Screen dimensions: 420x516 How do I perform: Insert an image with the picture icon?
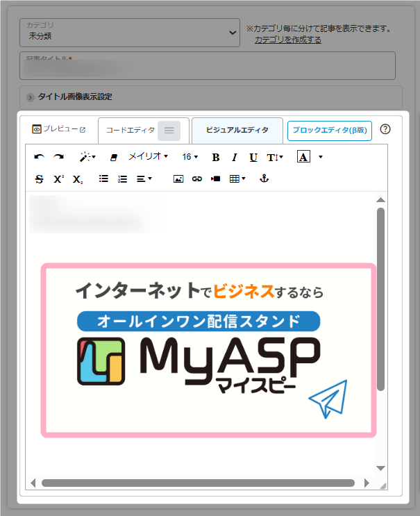[178, 179]
